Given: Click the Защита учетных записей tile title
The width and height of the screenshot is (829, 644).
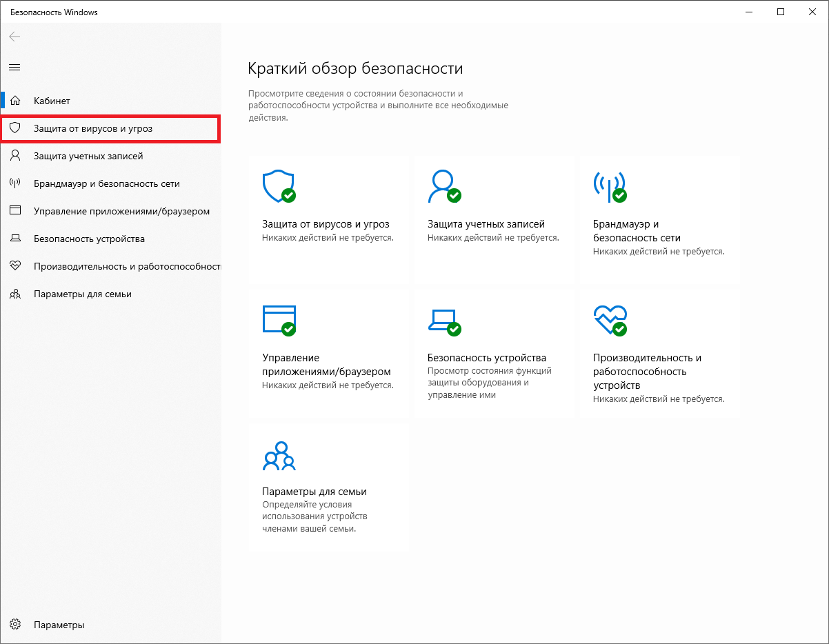Looking at the screenshot, I should pyautogui.click(x=486, y=224).
